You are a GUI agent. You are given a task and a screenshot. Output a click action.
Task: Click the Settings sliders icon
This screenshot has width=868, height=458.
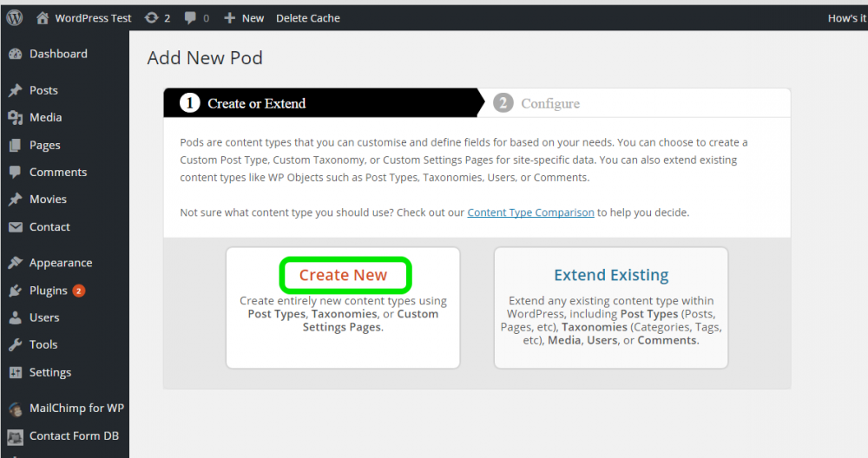pyautogui.click(x=16, y=372)
